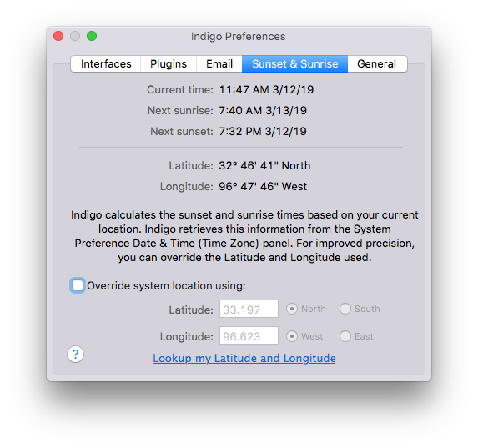Image resolution: width=478 pixels, height=448 pixels.
Task: Select the North radio button
Action: 292,309
